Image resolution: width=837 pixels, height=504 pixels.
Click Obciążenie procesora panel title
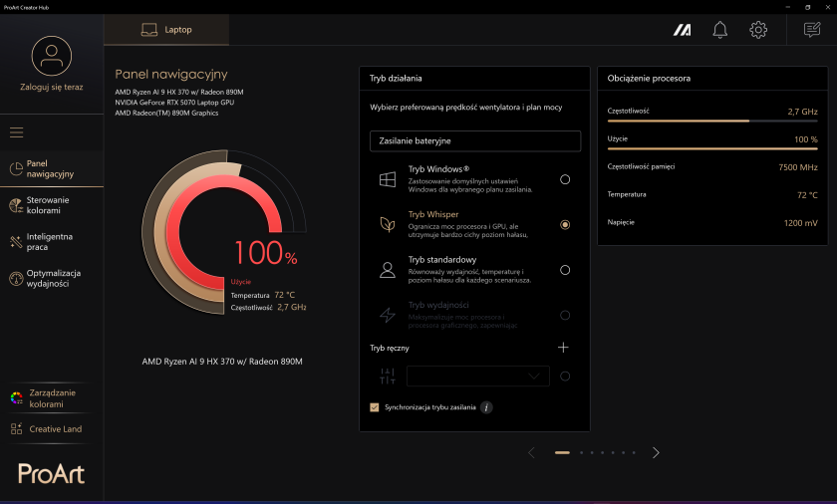click(x=649, y=79)
